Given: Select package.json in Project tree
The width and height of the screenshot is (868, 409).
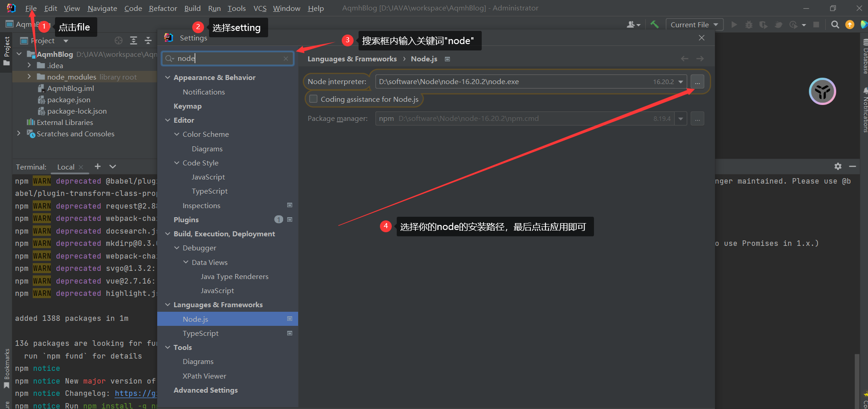Looking at the screenshot, I should 69,100.
